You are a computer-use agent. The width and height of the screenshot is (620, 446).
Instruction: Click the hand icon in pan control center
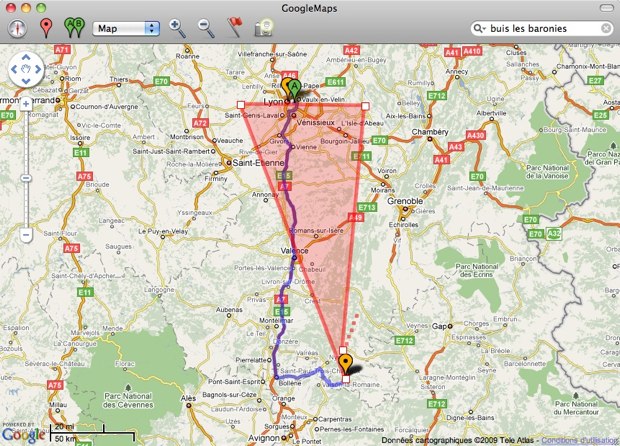pos(26,70)
